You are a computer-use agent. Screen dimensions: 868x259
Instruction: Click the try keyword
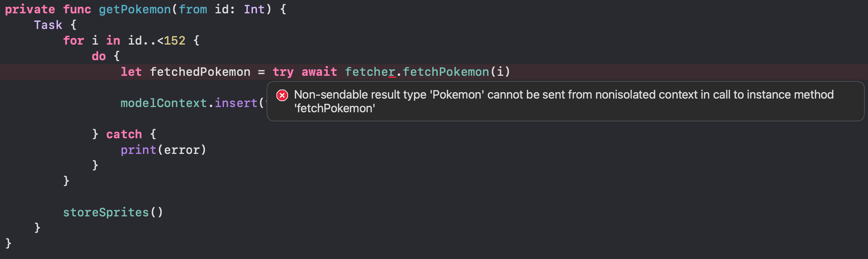[x=283, y=72]
